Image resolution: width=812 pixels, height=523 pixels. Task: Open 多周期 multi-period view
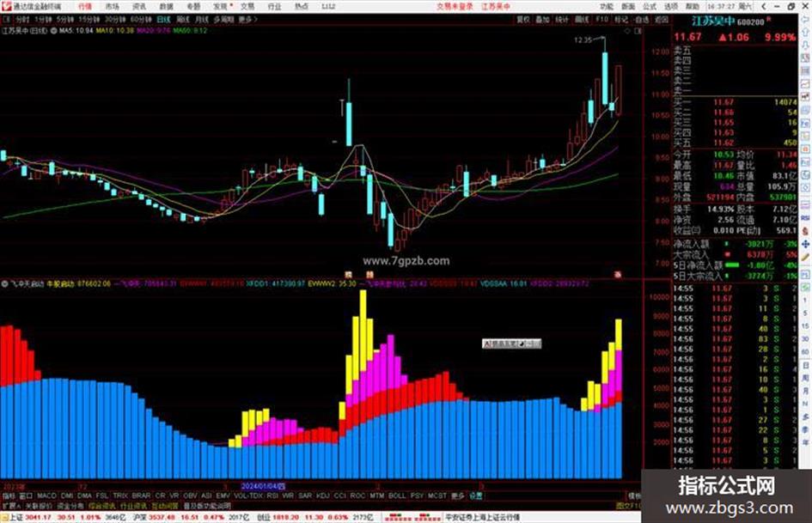click(223, 19)
